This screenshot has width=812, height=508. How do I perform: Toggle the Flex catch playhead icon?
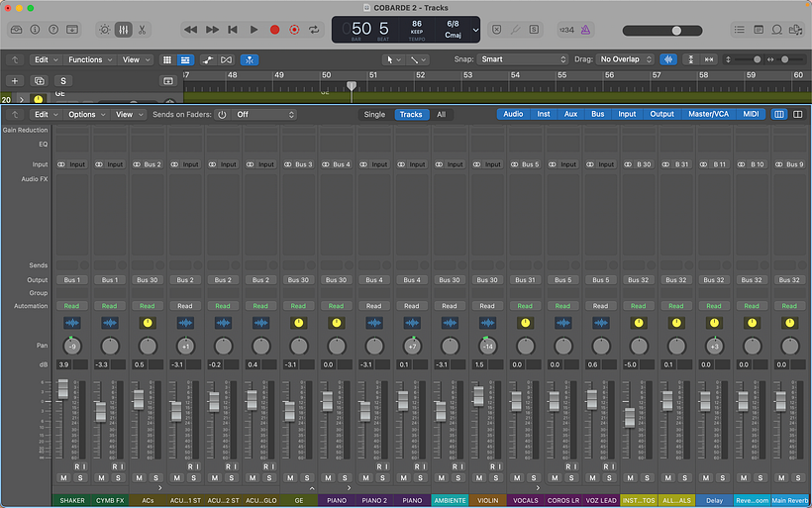pos(250,59)
